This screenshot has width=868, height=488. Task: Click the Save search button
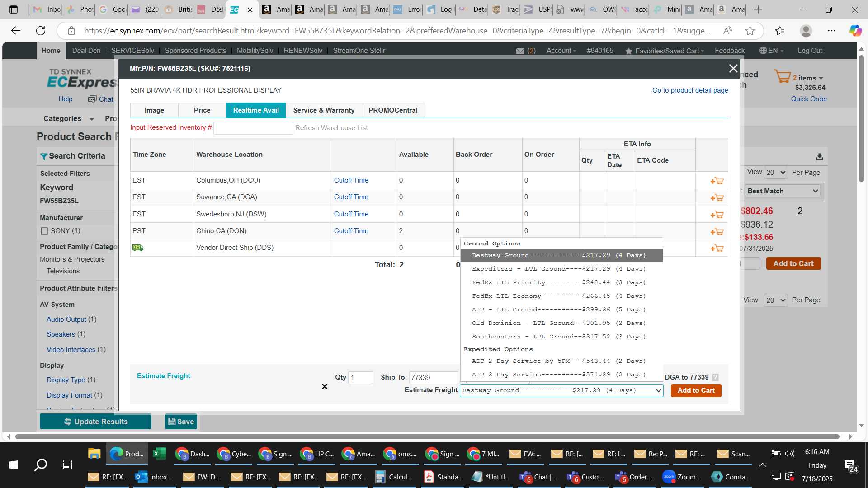181,422
